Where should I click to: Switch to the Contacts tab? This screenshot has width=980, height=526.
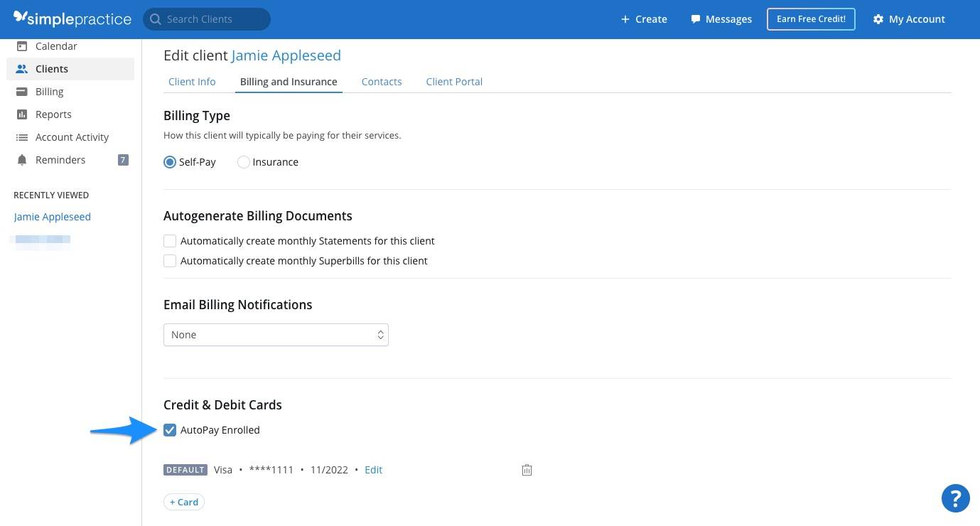[382, 81]
